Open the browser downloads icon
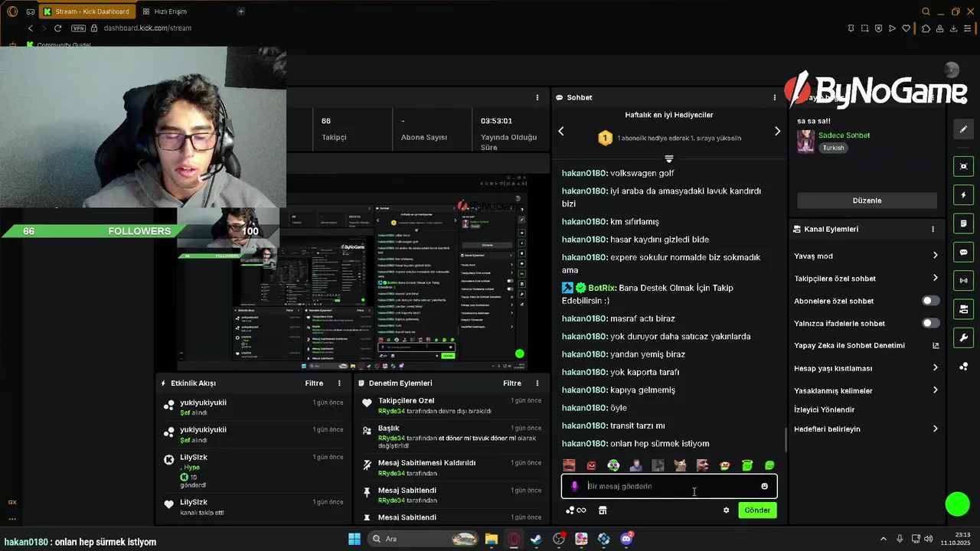The width and height of the screenshot is (980, 551). pyautogui.click(x=954, y=28)
